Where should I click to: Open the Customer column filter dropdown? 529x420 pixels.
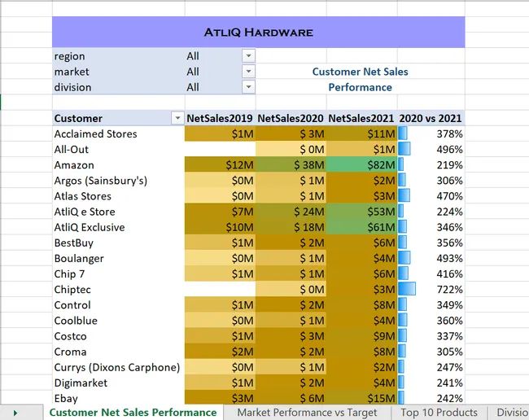click(177, 118)
